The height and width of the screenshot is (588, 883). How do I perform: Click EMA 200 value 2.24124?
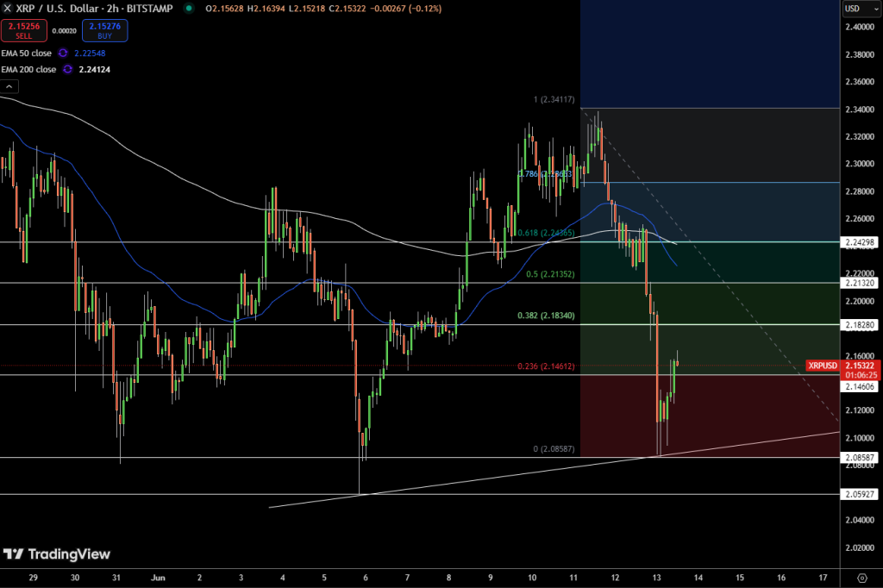pos(95,69)
